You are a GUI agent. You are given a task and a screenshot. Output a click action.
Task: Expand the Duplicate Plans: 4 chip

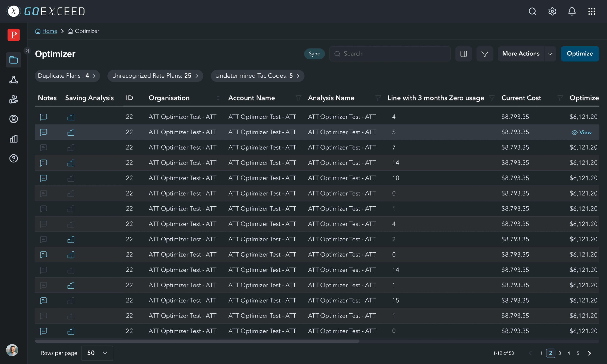pos(67,76)
